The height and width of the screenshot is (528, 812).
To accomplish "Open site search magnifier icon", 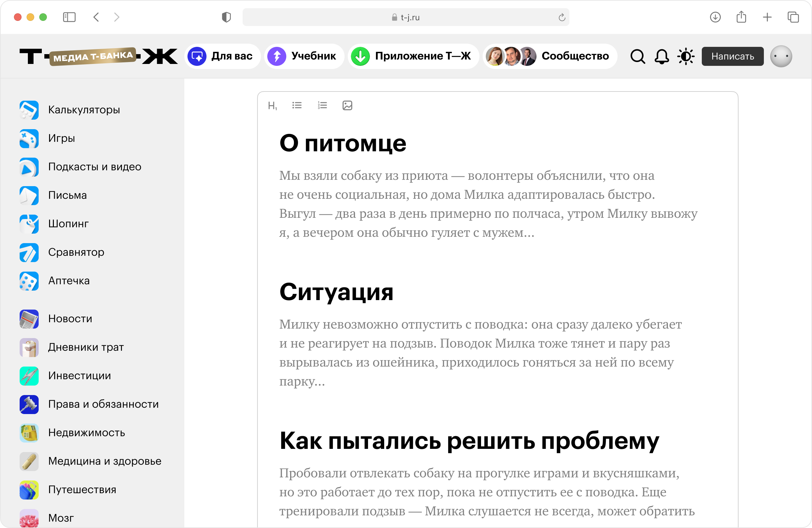I will pos(637,56).
